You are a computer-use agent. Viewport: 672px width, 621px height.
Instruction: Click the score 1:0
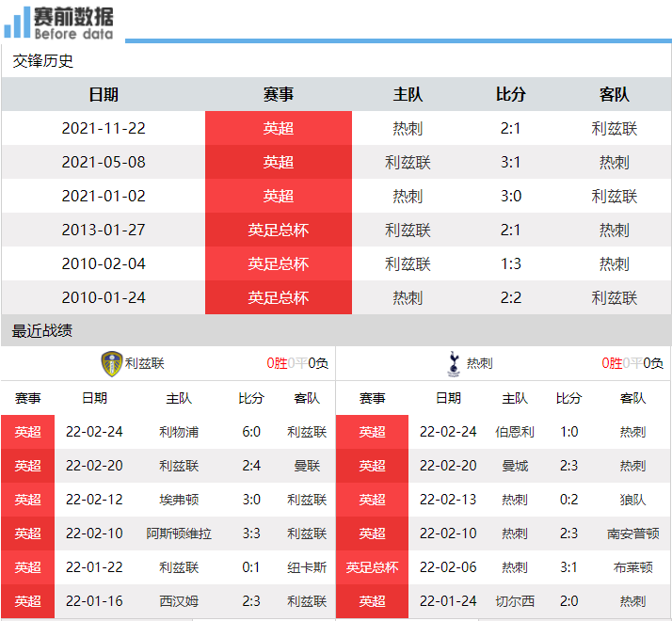(x=569, y=432)
